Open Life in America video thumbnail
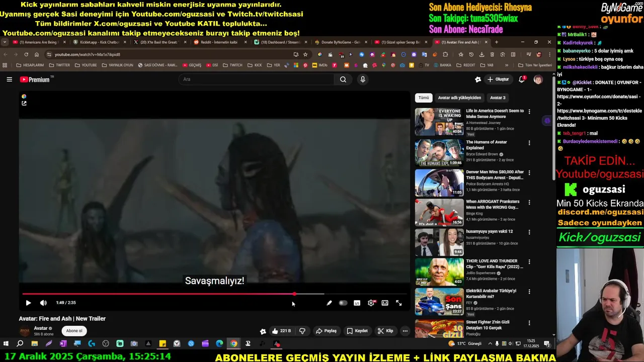This screenshot has width=644, height=362. tap(439, 122)
